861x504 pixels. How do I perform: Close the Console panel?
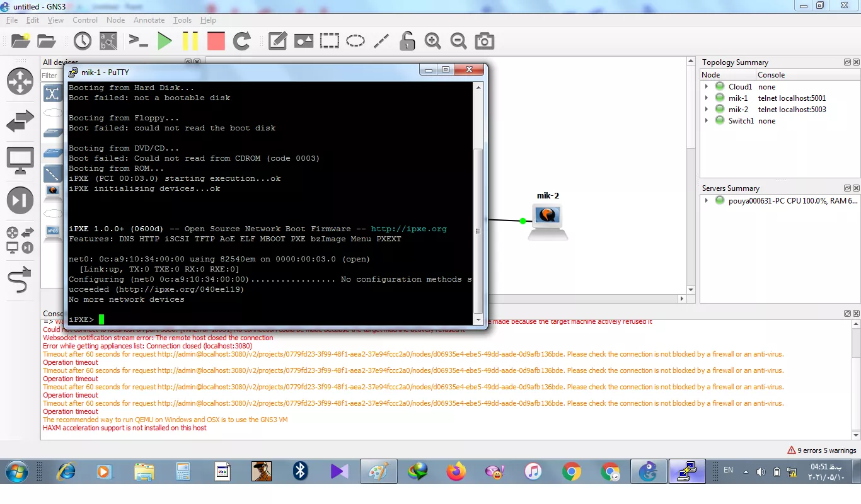coord(856,313)
